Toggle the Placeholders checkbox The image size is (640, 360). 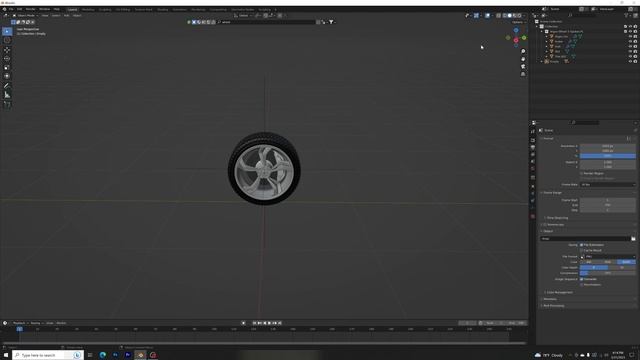(581, 284)
